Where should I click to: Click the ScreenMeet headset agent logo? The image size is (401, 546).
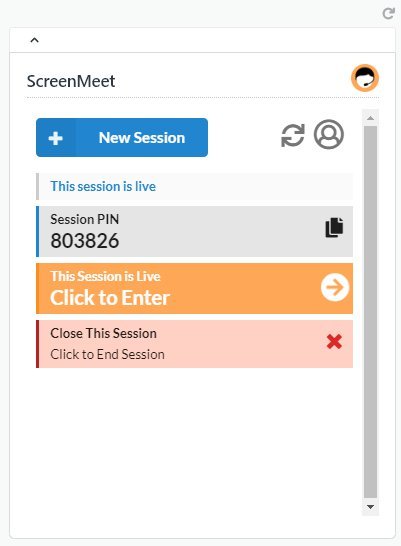click(365, 78)
